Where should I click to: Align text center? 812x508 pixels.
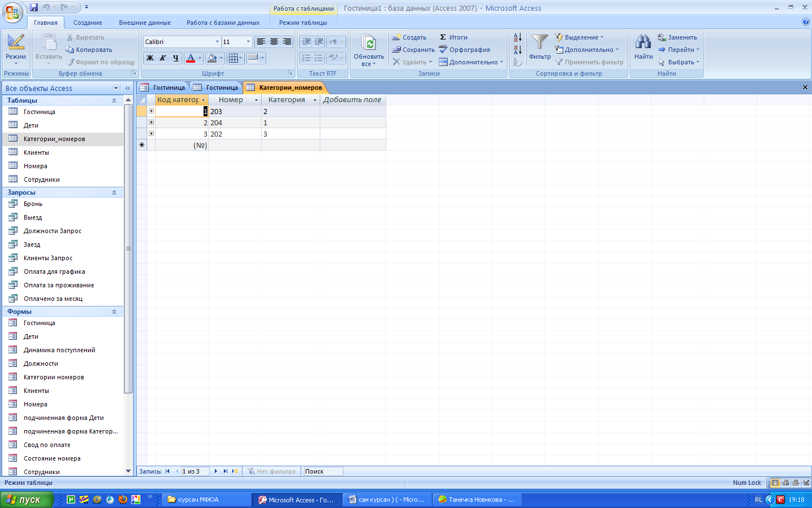pyautogui.click(x=274, y=42)
